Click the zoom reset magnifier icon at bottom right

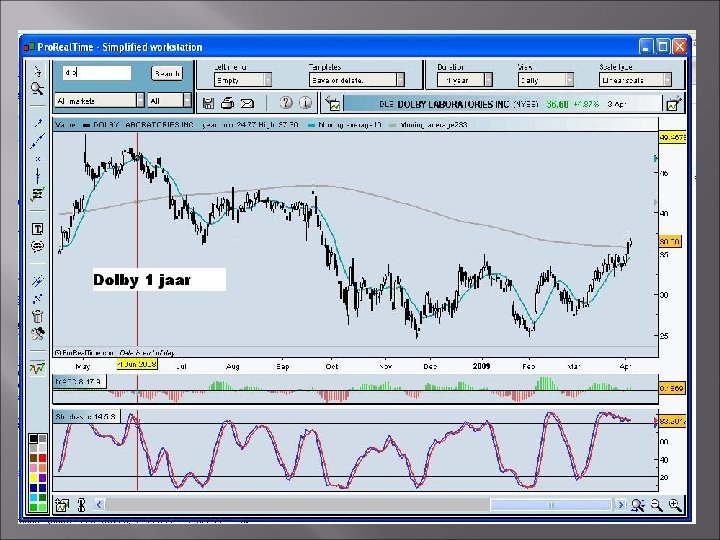637,505
